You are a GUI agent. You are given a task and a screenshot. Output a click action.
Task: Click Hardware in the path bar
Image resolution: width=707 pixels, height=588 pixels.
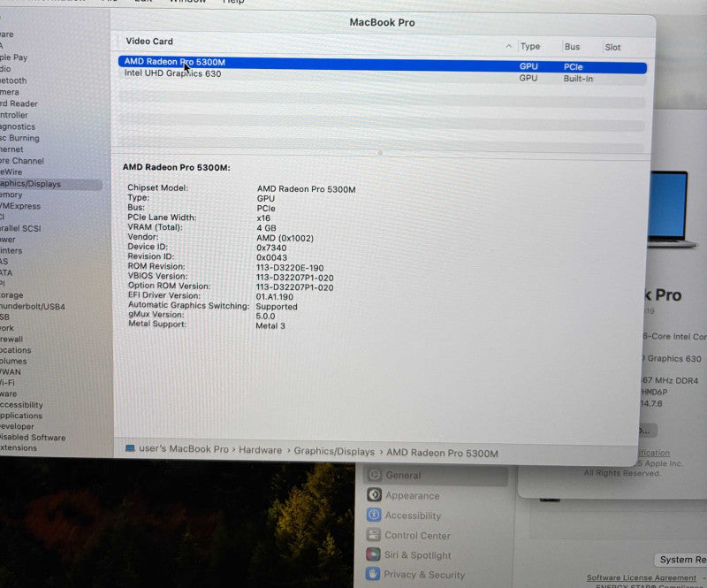click(260, 450)
